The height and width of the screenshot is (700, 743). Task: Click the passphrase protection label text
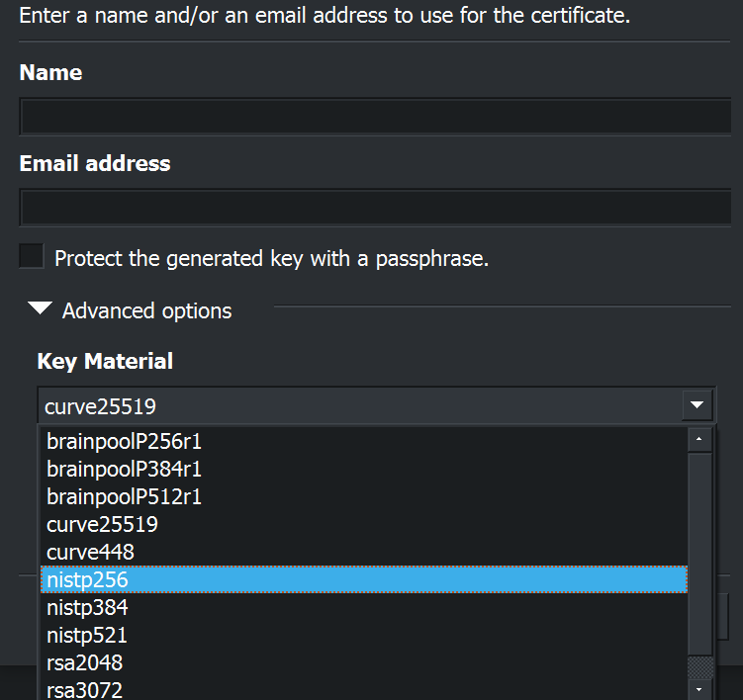(x=271, y=259)
